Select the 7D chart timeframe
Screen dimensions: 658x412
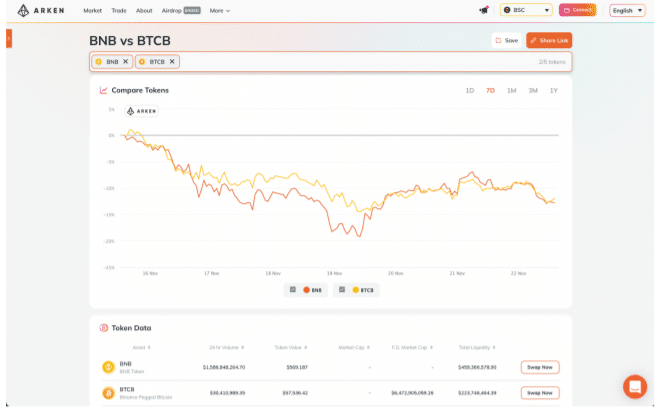coord(490,91)
